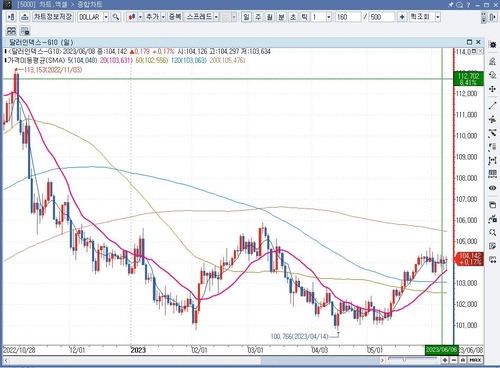
Task: Click the 113,153(2022/11/03) high label
Action: [x=53, y=70]
